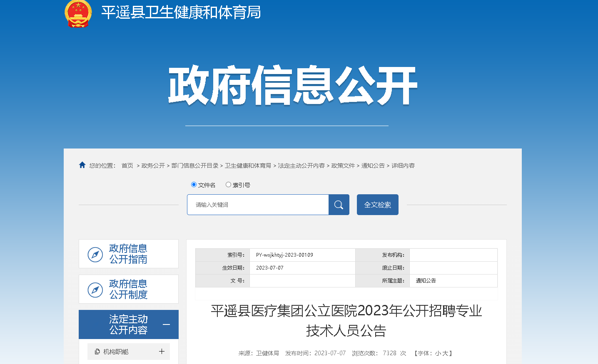The height and width of the screenshot is (364, 598).
Task: Click 发布机构 label in info table
Action: pos(393,255)
